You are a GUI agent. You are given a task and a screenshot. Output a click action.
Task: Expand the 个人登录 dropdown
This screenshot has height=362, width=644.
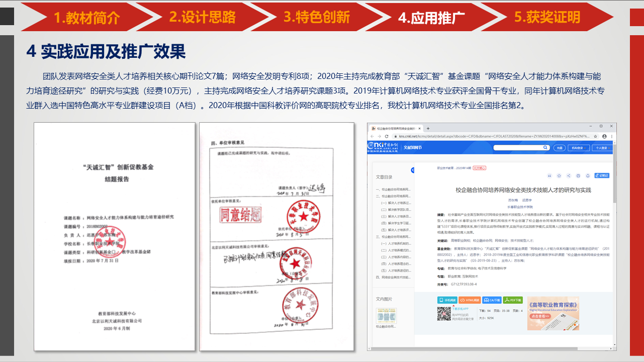coord(602,148)
